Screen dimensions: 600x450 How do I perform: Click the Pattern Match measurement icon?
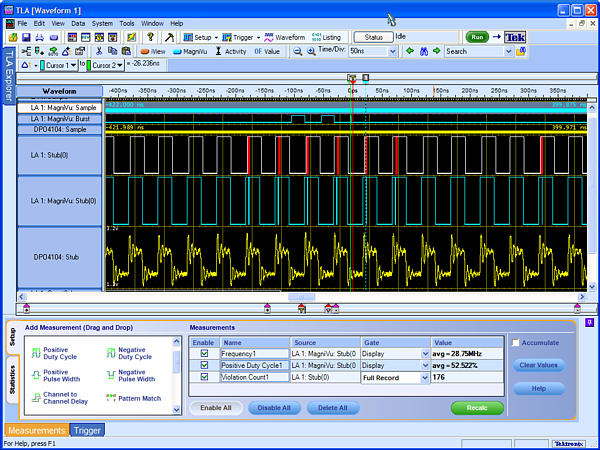[111, 398]
